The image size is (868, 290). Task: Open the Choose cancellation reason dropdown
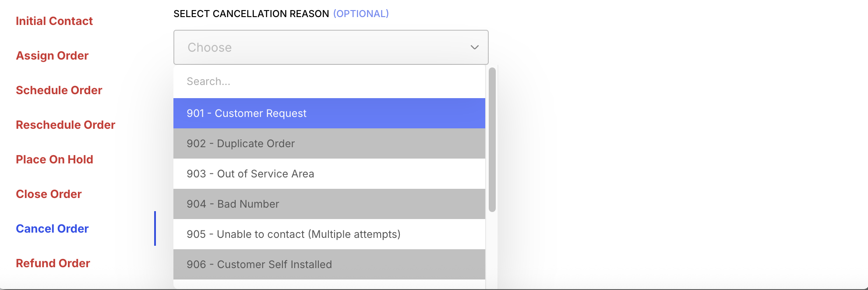(324, 47)
